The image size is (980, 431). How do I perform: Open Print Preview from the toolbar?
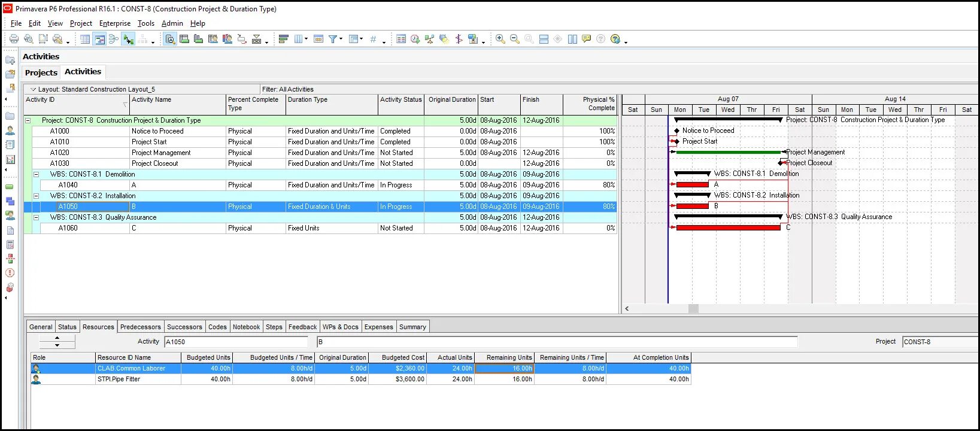click(x=28, y=40)
